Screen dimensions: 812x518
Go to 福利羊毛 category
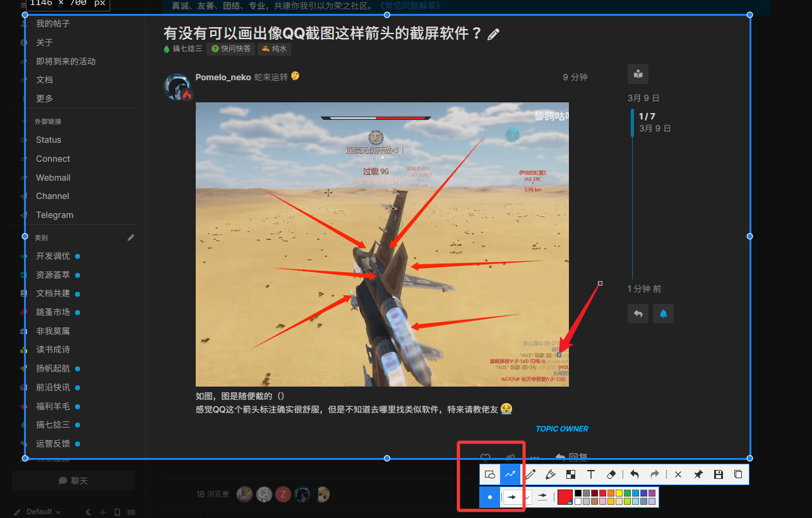[x=53, y=406]
